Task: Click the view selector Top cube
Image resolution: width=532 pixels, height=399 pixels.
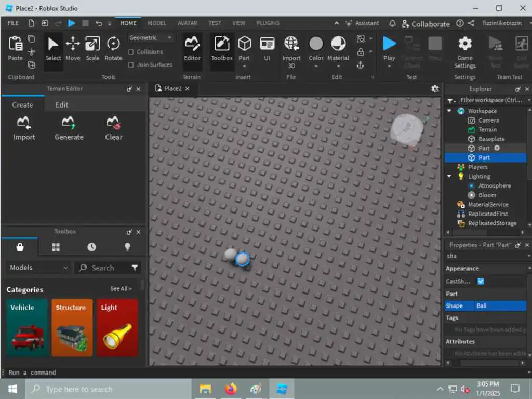Action: point(407,129)
